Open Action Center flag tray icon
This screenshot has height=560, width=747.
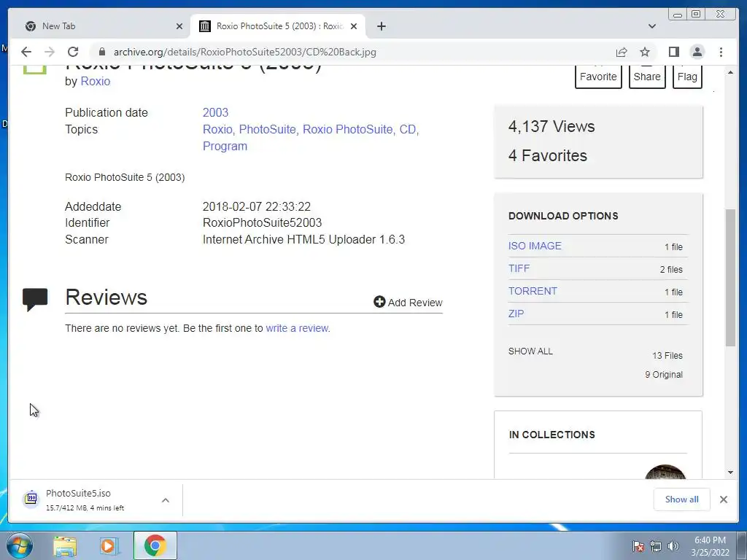pyautogui.click(x=638, y=546)
